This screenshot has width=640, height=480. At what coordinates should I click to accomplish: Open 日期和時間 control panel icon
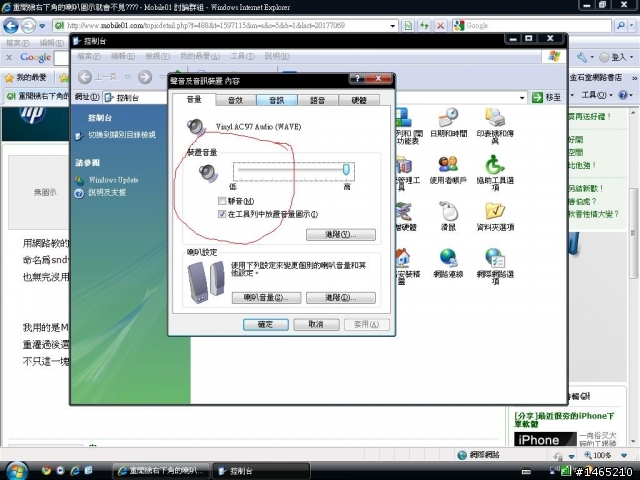pyautogui.click(x=449, y=124)
